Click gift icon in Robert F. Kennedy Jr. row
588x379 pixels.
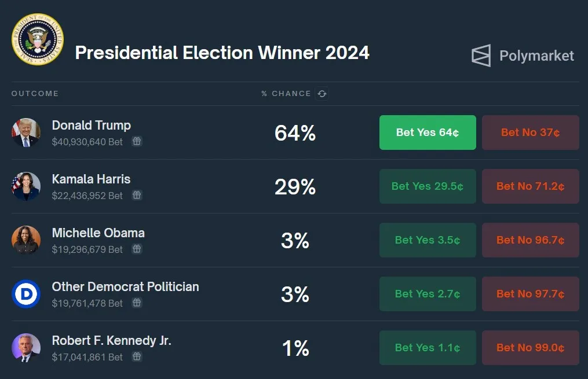point(137,357)
